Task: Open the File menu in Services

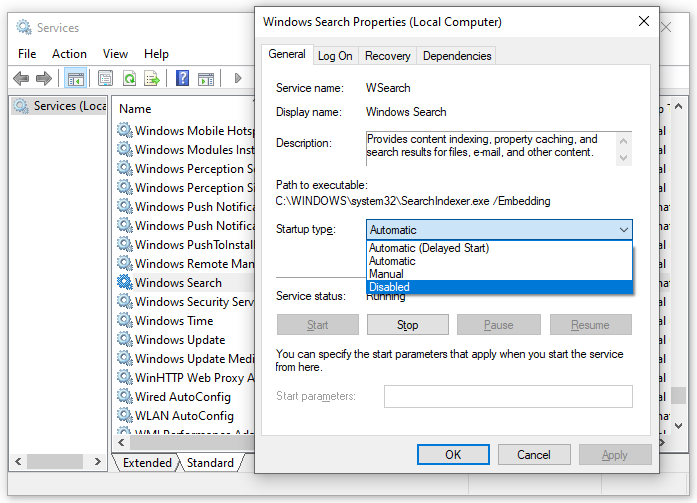Action: [27, 54]
